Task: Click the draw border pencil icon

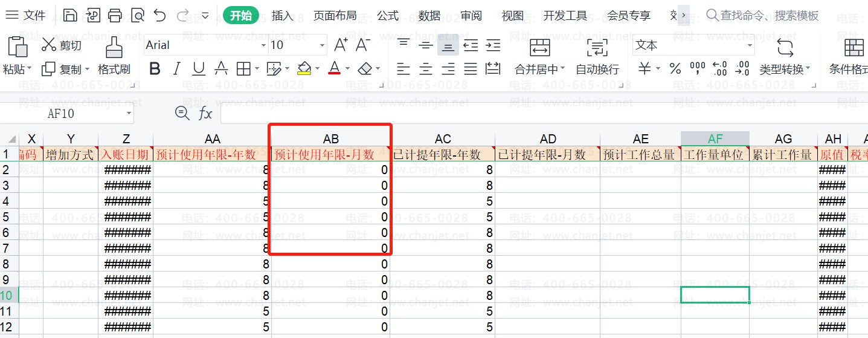Action: [274, 69]
